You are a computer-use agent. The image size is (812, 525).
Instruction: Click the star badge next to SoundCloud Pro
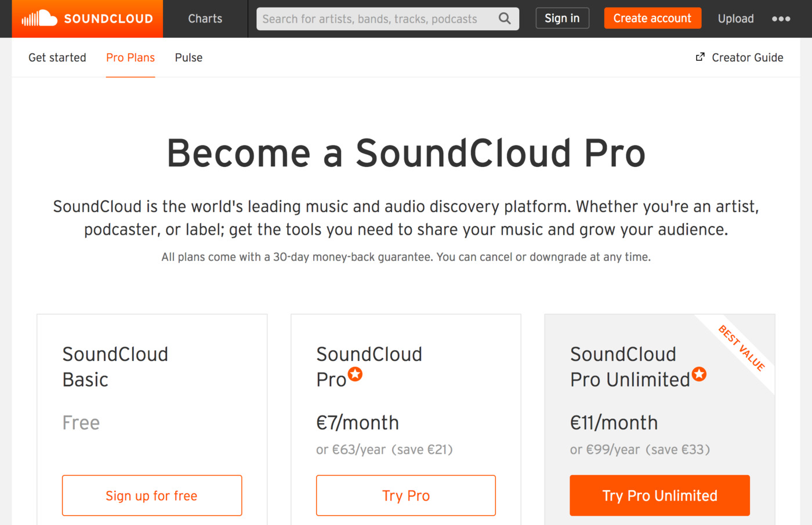click(x=356, y=374)
